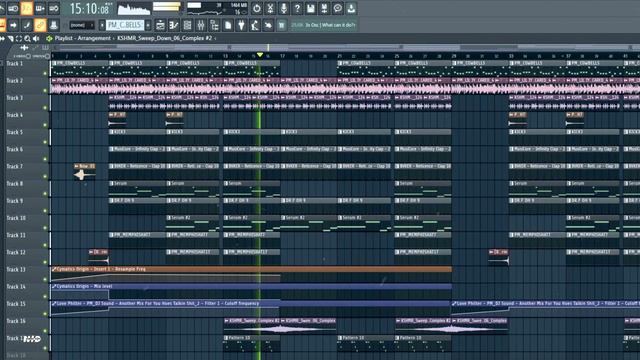The width and height of the screenshot is (640, 360).
Task: Open the Piano roll view icon
Action: tap(174, 25)
